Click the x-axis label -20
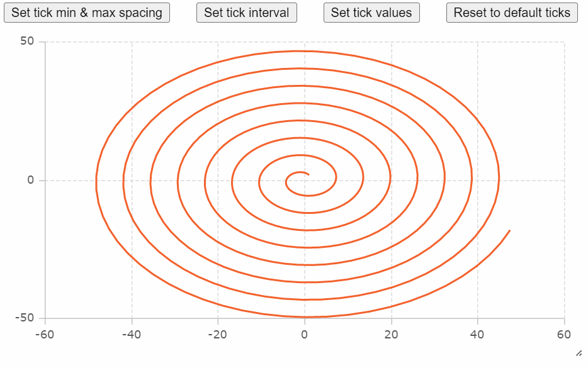 pyautogui.click(x=218, y=334)
